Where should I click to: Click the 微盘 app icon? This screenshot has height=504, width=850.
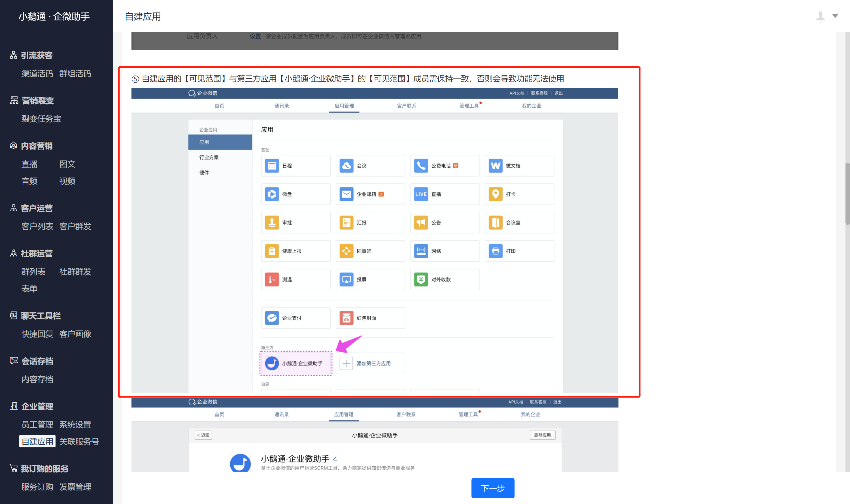click(271, 194)
